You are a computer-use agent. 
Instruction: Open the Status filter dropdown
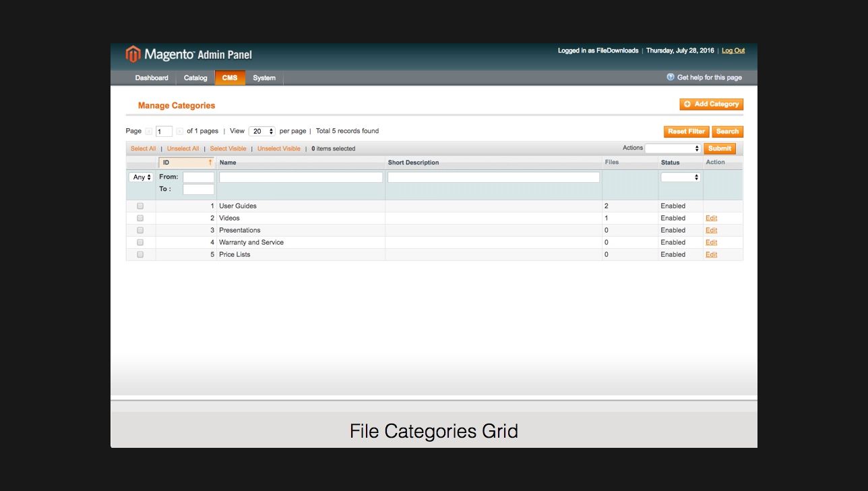[681, 177]
